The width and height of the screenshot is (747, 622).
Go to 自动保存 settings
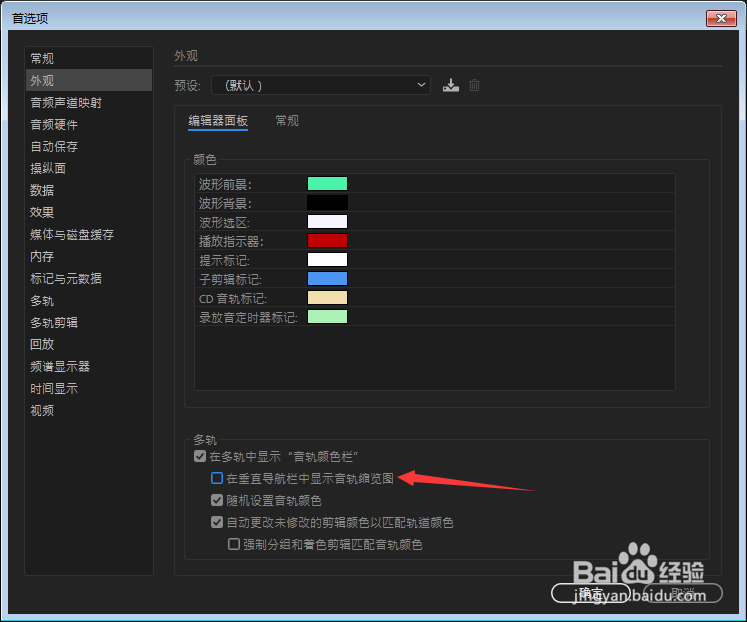[89, 147]
